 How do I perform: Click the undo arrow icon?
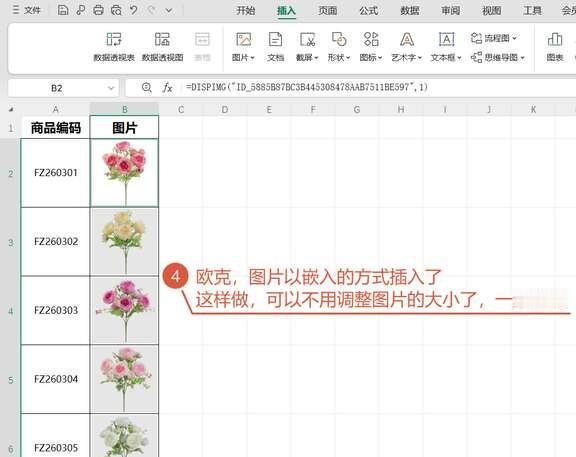tap(134, 10)
